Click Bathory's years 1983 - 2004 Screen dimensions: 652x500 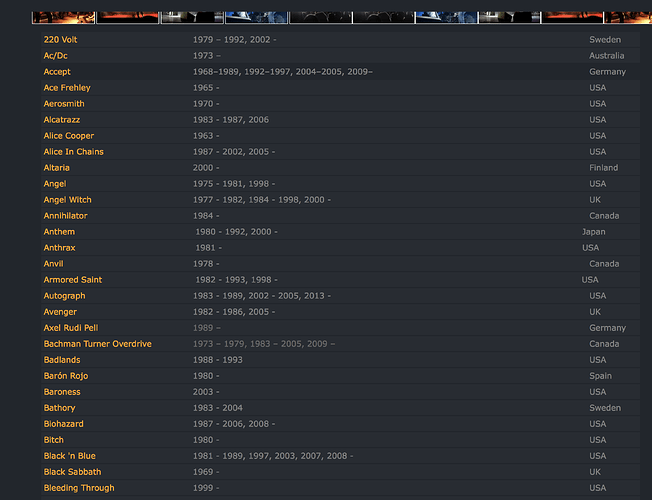coord(217,408)
